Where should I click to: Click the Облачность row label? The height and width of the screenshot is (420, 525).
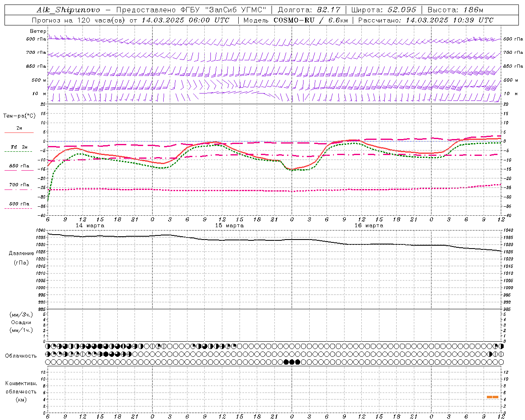pos(21,356)
